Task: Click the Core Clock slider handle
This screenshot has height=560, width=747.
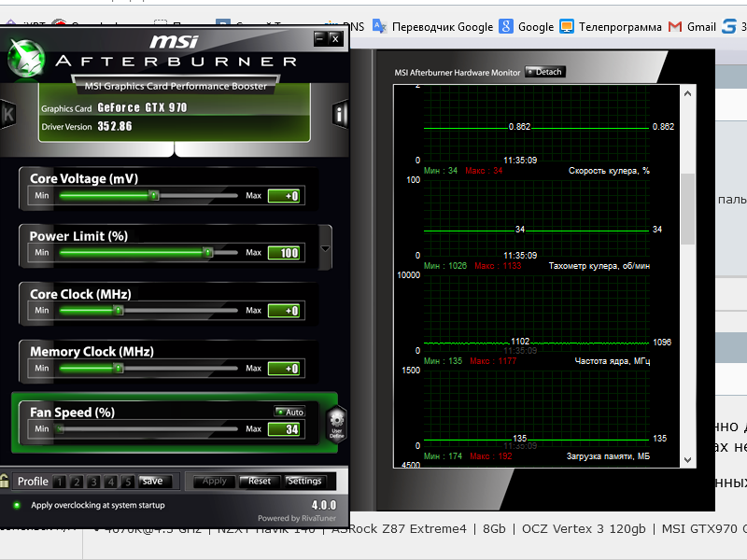Action: pyautogui.click(x=119, y=311)
